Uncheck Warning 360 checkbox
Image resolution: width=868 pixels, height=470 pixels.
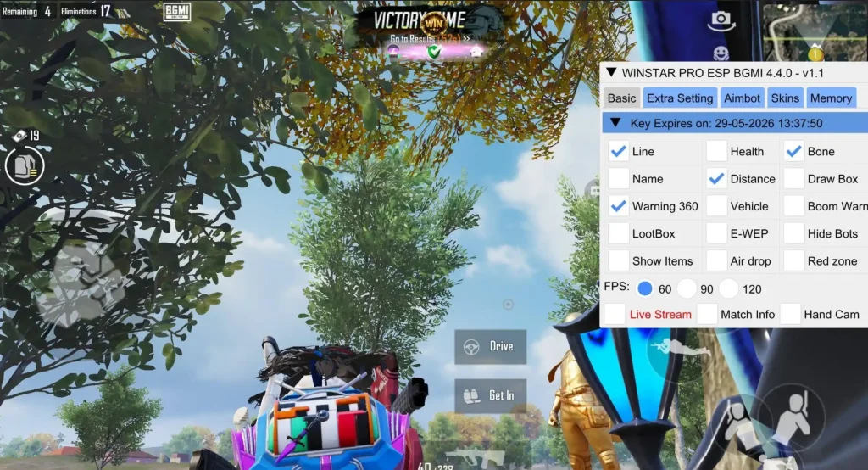618,206
